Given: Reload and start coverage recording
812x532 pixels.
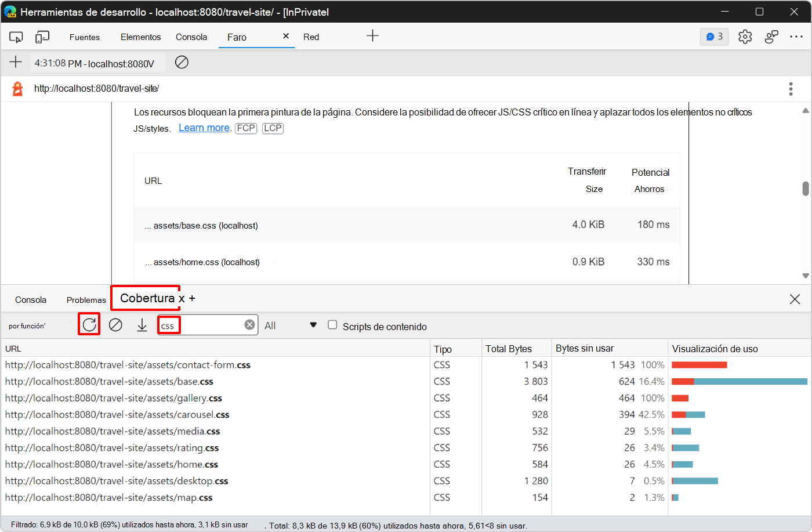Looking at the screenshot, I should pos(89,324).
